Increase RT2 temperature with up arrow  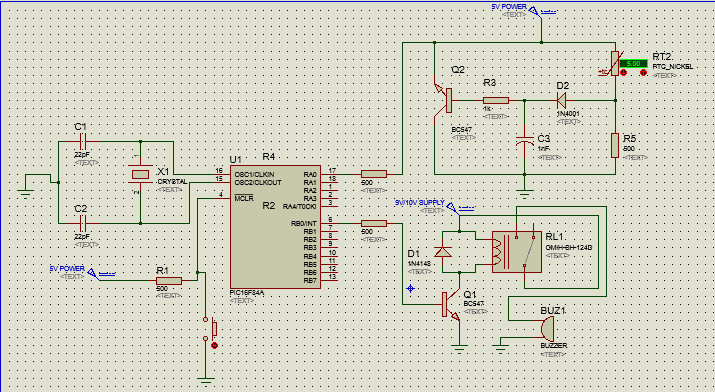[643, 73]
